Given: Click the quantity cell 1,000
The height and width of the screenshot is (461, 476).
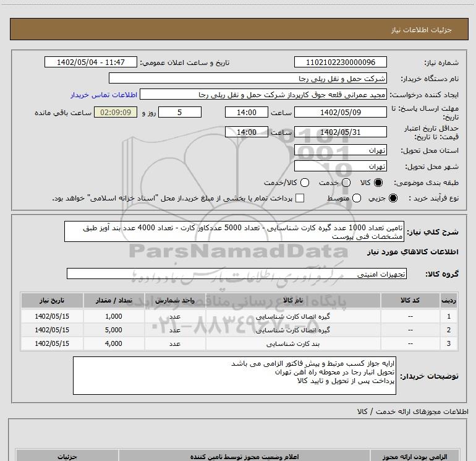Looking at the screenshot, I should click(x=114, y=316).
